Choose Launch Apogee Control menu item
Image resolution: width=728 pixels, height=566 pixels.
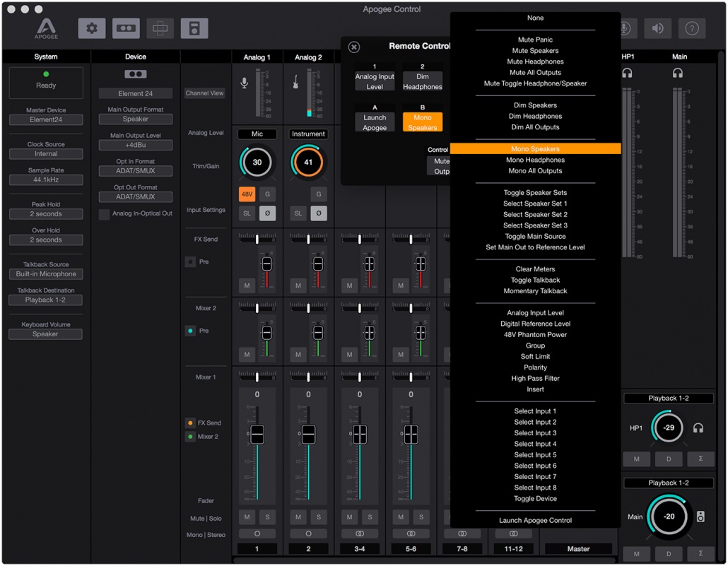(535, 521)
